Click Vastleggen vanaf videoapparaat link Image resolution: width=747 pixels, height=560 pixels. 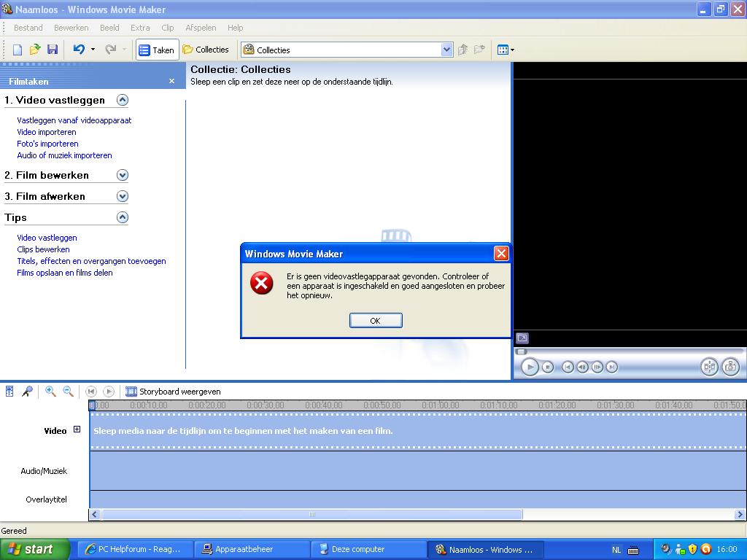tap(74, 120)
